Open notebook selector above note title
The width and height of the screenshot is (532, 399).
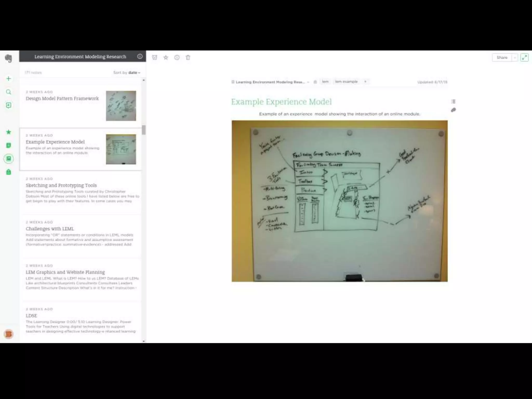pos(270,82)
